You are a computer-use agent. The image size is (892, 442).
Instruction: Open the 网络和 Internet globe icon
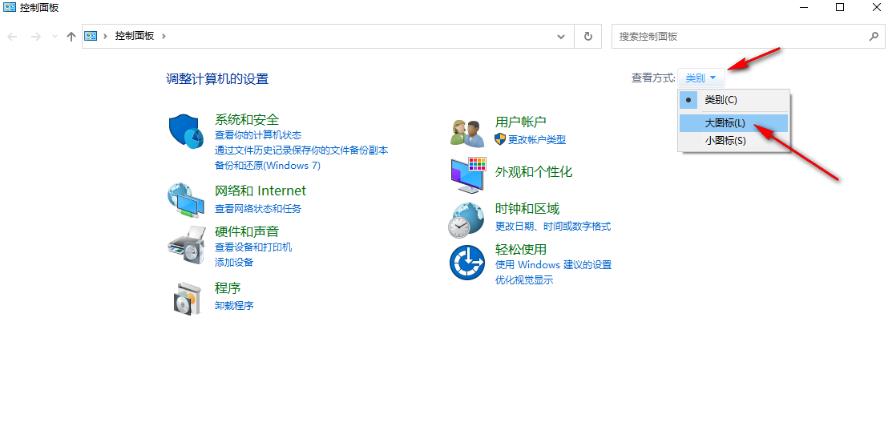coord(185,200)
